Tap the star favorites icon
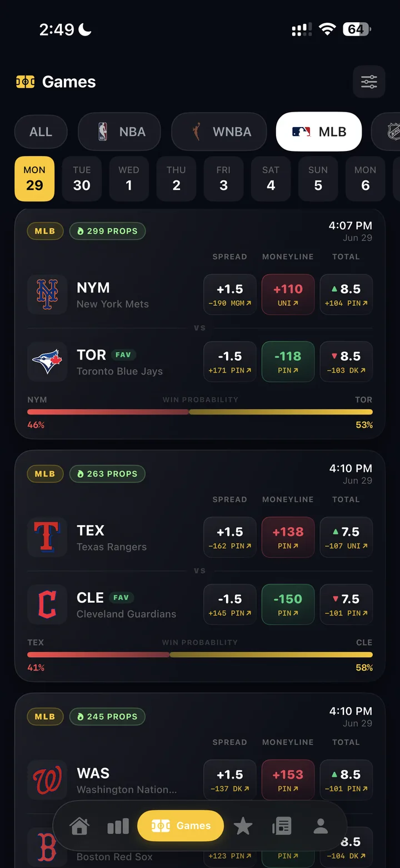Viewport: 400px width, 868px height. tap(243, 826)
